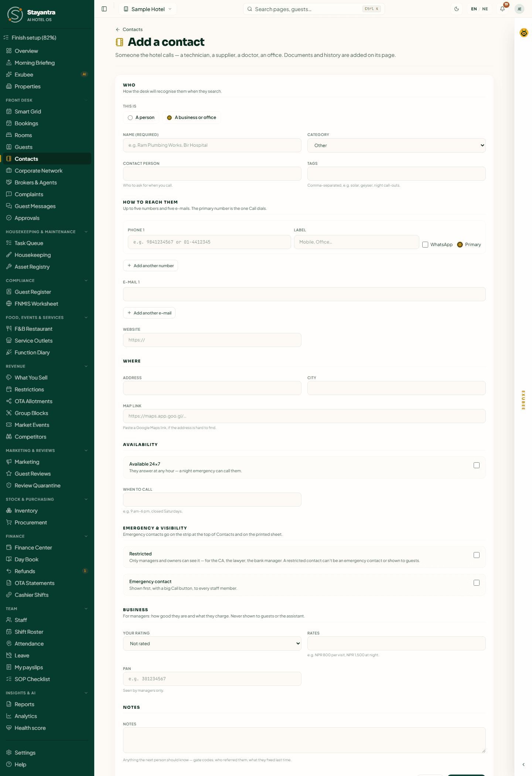Viewport: 532px width, 776px height.
Task: Open the Exubee assistant bee icon
Action: 524,33
